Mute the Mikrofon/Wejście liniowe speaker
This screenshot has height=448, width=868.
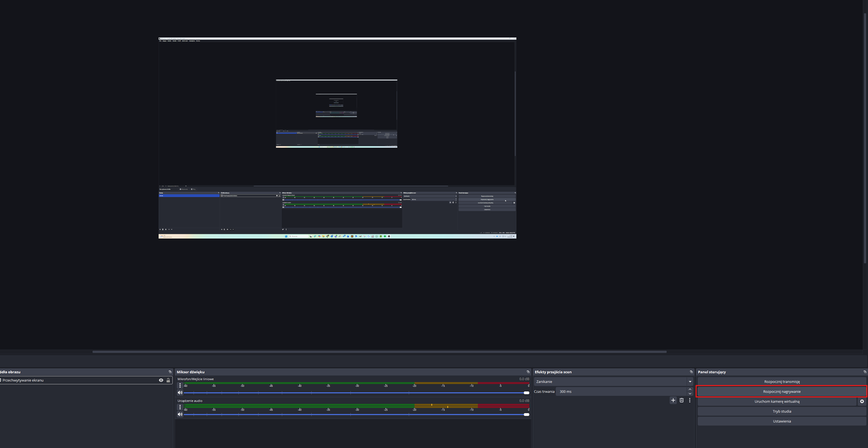180,393
